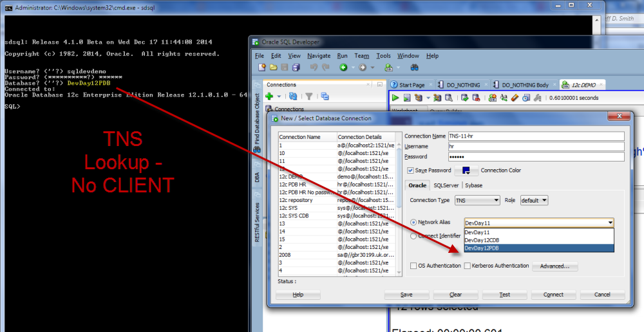The image size is (644, 332).
Task: Click the Filter funnel icon in Connections
Action: (309, 97)
